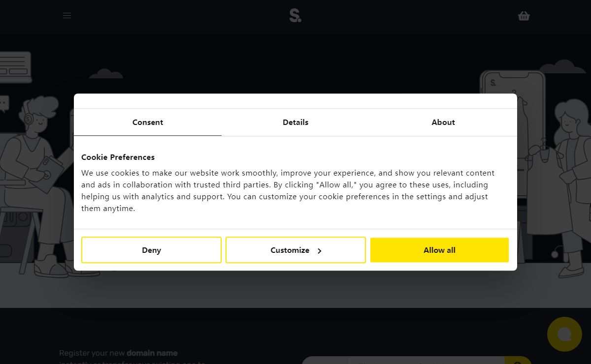Open the shopping basket
Screen dimensions: 591x364
tap(524, 16)
